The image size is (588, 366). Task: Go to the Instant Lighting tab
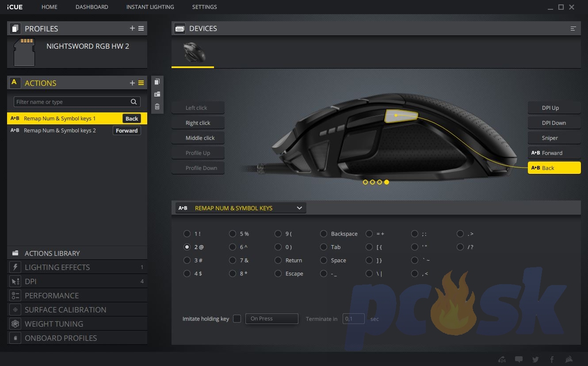click(x=150, y=7)
